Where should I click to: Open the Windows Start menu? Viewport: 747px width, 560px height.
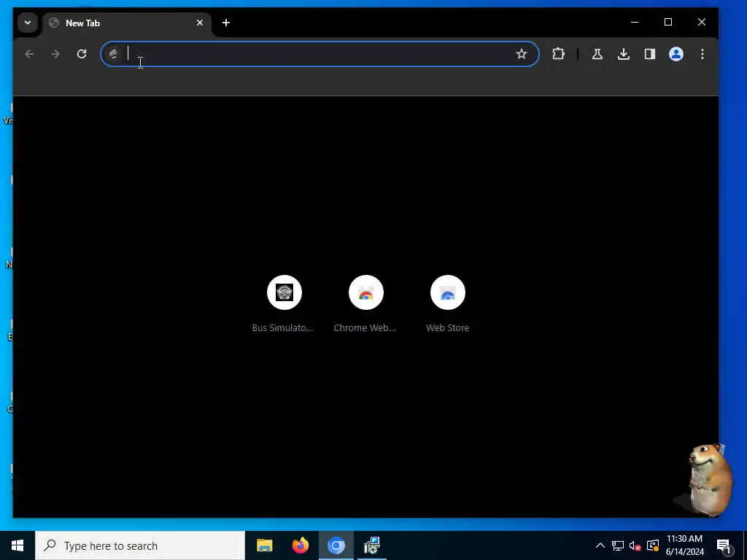(x=18, y=545)
